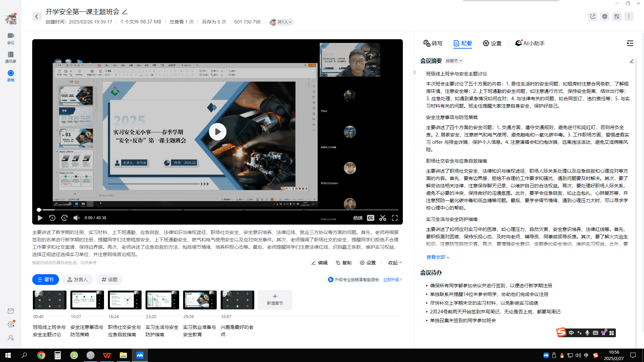Expand the 按章节 dropdown
The height and width of the screenshot is (362, 644).
454,61
